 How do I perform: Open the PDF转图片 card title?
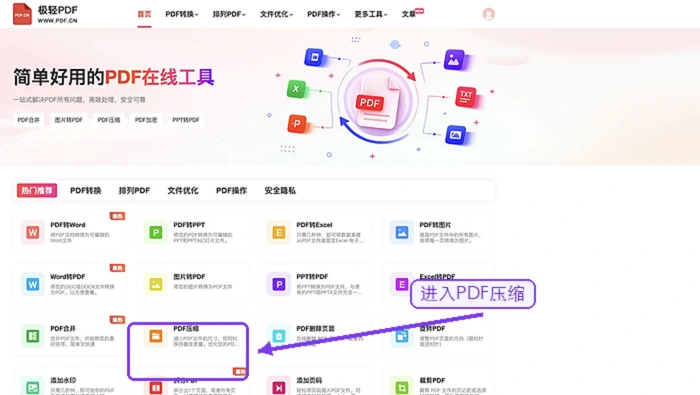pyautogui.click(x=435, y=225)
